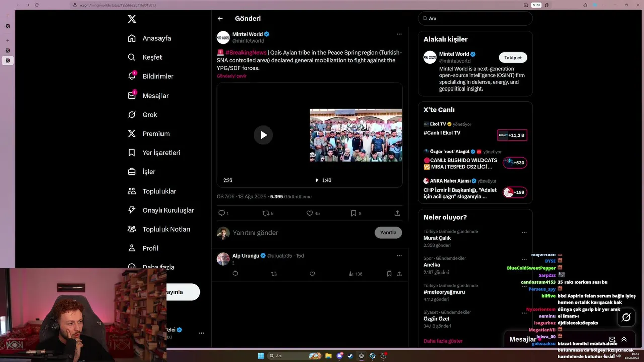Open the Premium sidebar item

(x=148, y=134)
